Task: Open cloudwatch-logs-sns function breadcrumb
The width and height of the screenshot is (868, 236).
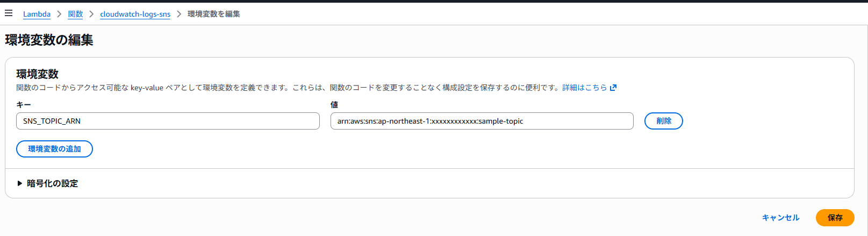Action: 135,14
